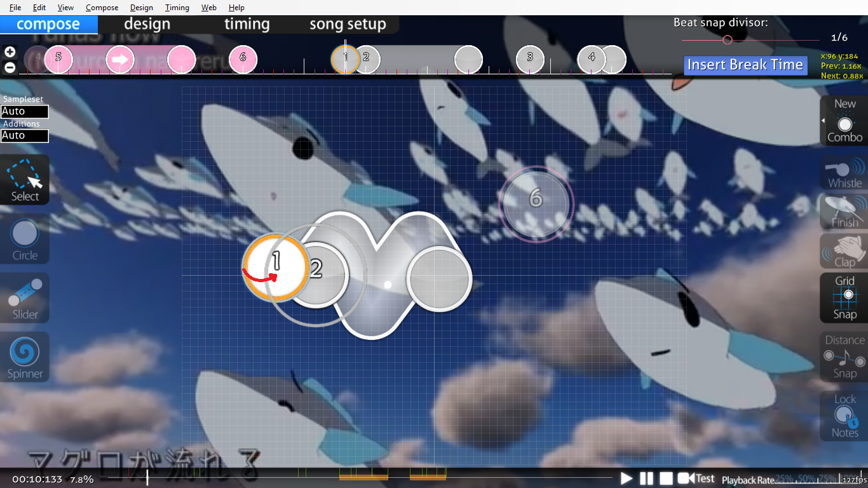Adjust the Beat snap divisor slider handle

pyautogui.click(x=728, y=39)
